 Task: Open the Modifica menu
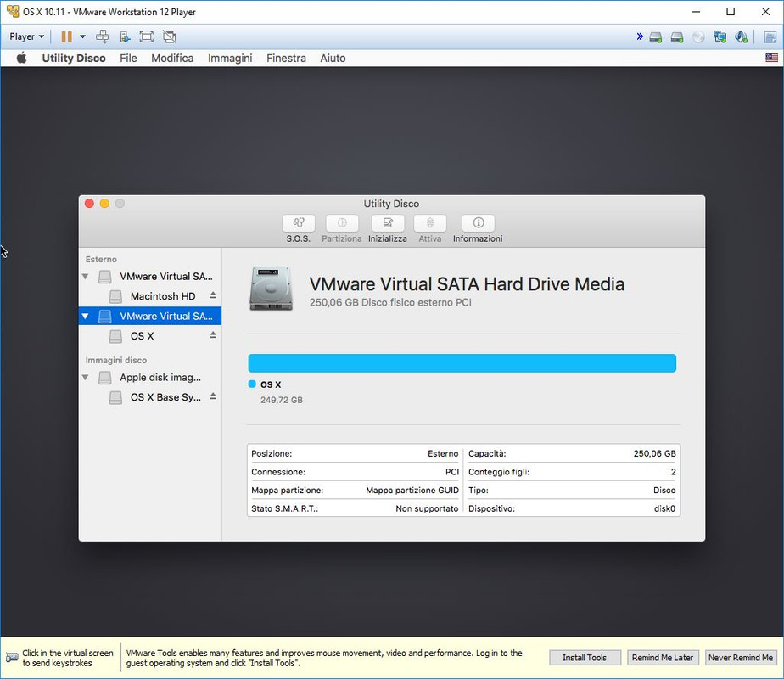(x=172, y=58)
